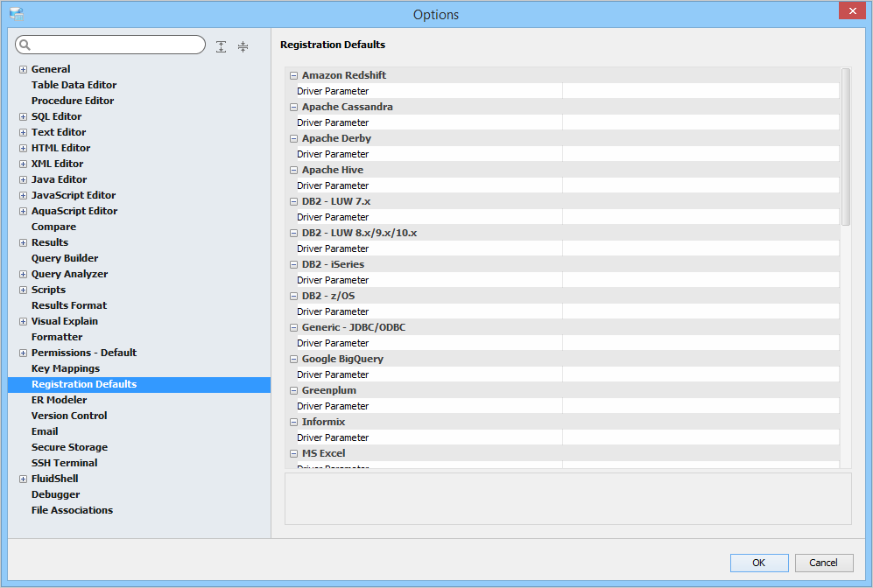Select File Associations in tree
This screenshot has height=588, width=873.
(x=72, y=510)
